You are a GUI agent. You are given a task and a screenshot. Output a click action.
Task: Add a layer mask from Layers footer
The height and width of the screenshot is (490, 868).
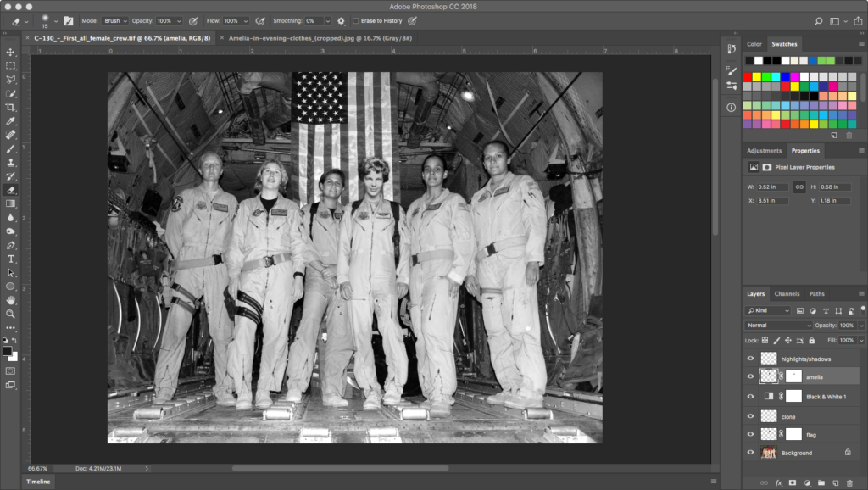tap(791, 482)
